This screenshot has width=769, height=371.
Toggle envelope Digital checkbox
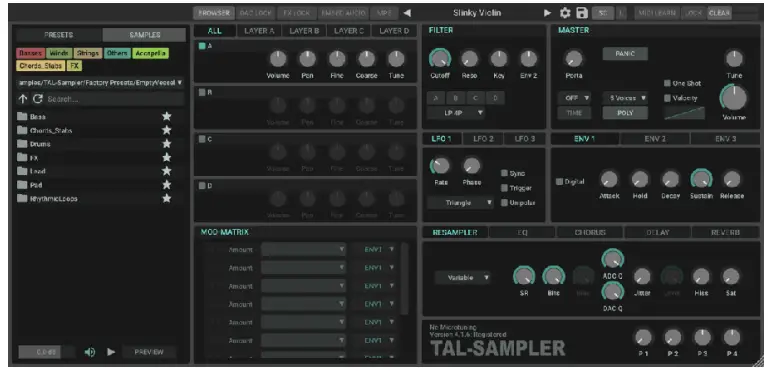coord(559,182)
